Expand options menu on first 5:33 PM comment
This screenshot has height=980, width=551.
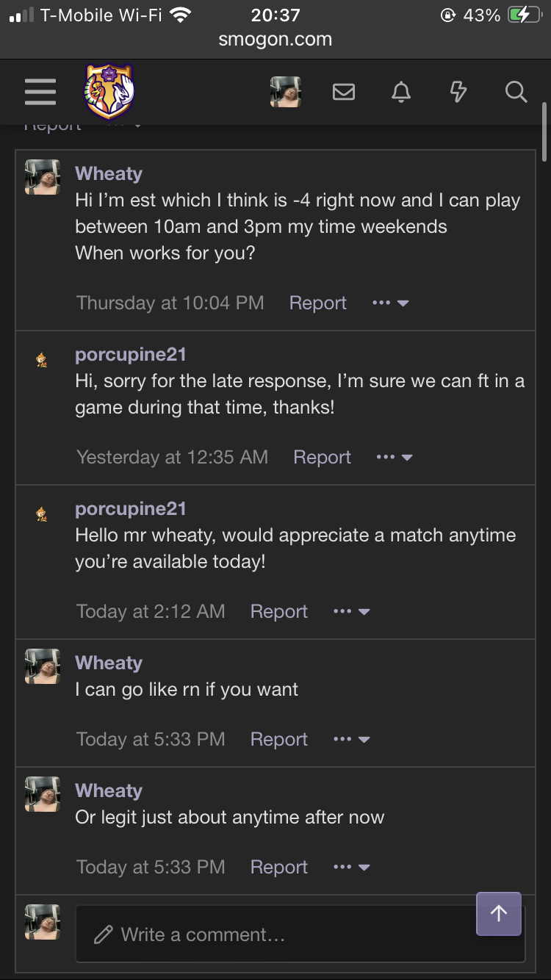[x=351, y=739]
